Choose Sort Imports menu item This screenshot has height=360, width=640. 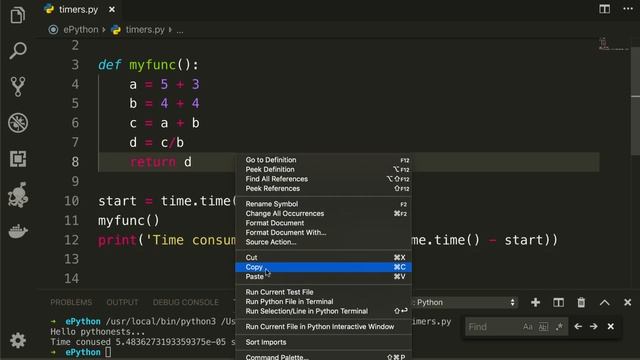323,342
